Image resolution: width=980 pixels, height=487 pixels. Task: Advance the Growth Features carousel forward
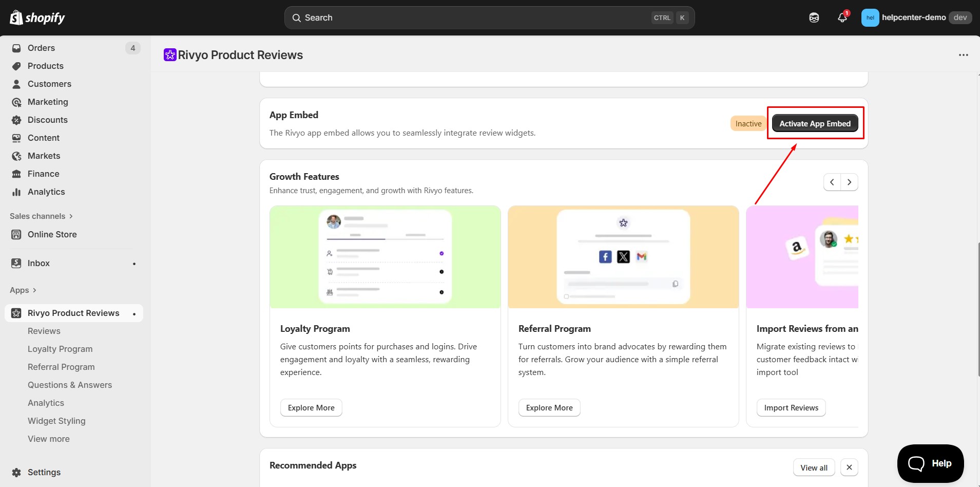pyautogui.click(x=850, y=182)
